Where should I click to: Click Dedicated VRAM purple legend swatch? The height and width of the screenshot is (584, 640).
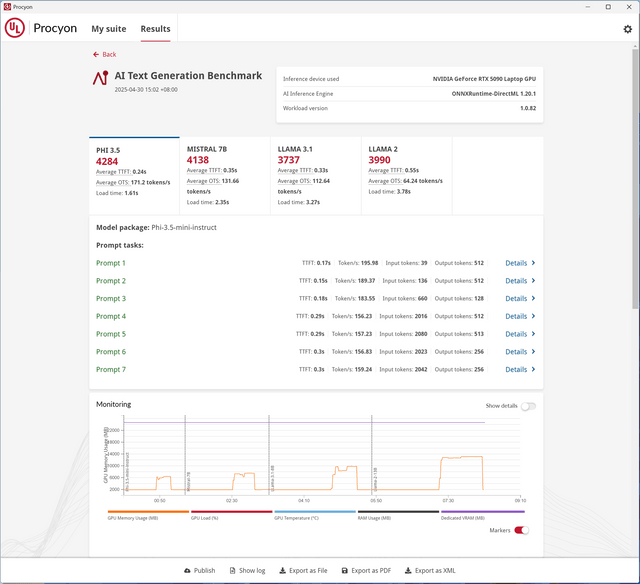482,511
